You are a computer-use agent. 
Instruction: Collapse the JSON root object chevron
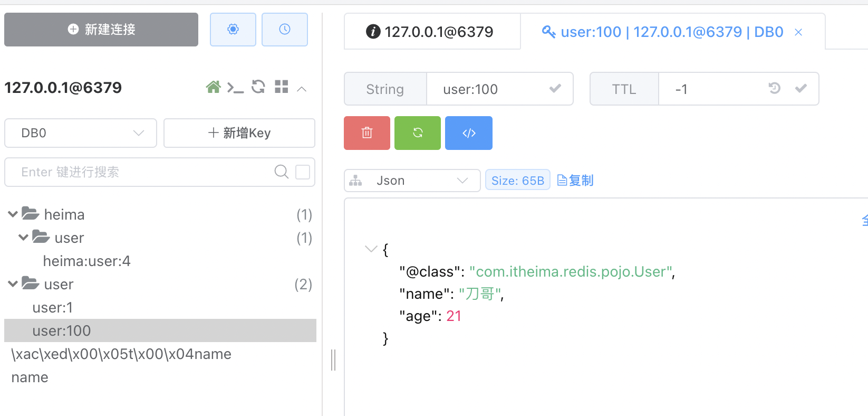371,249
